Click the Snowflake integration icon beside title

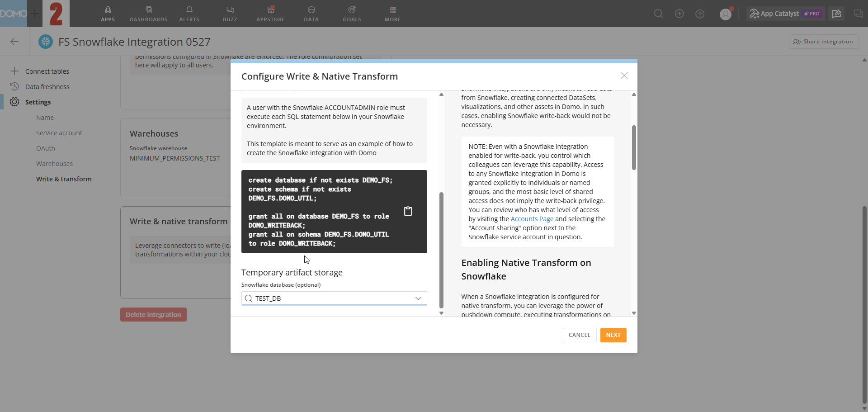pos(45,42)
